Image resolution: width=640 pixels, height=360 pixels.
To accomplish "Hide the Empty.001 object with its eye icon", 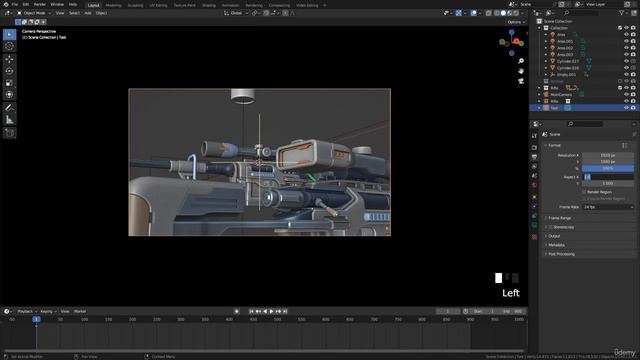I will 626,75.
